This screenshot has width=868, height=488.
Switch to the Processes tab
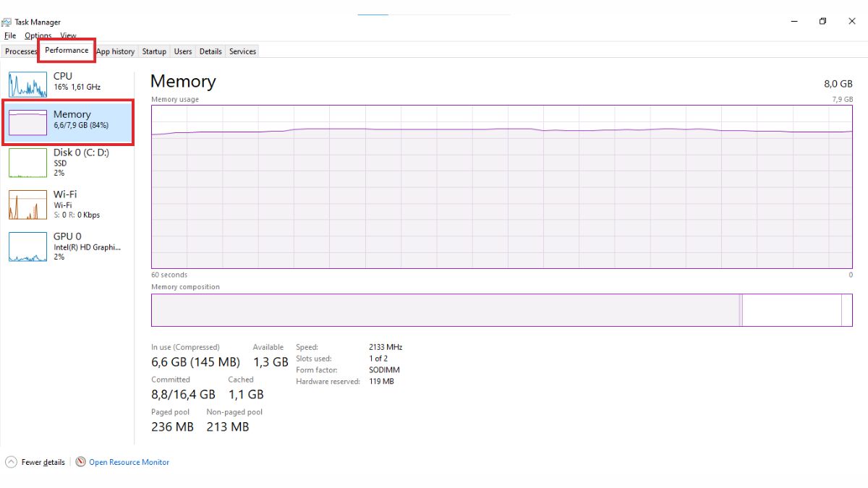pos(21,51)
